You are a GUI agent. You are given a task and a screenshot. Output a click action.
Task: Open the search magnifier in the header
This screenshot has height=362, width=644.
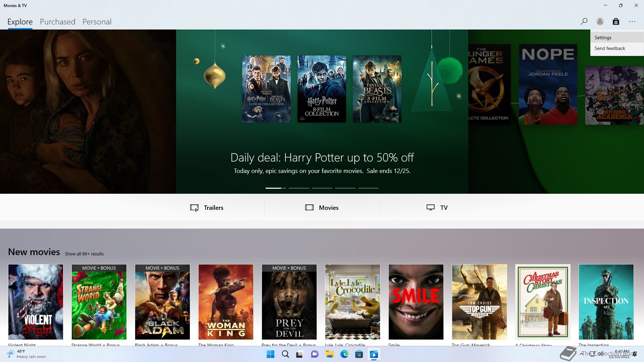pyautogui.click(x=584, y=21)
